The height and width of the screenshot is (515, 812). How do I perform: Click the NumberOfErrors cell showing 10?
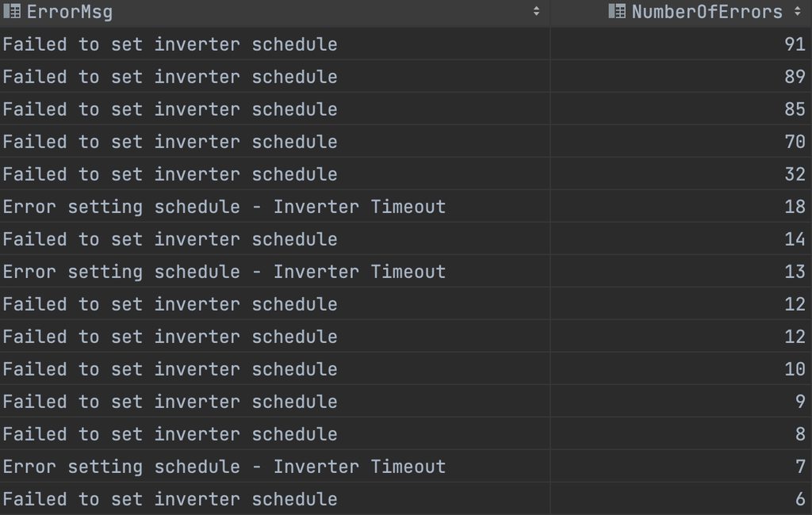tap(794, 369)
